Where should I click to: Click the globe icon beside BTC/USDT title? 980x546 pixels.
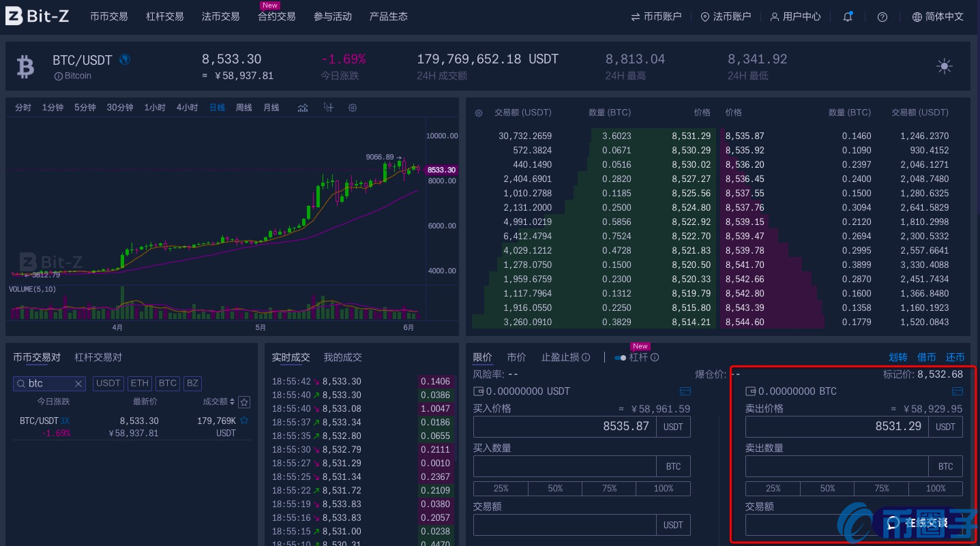coord(125,59)
